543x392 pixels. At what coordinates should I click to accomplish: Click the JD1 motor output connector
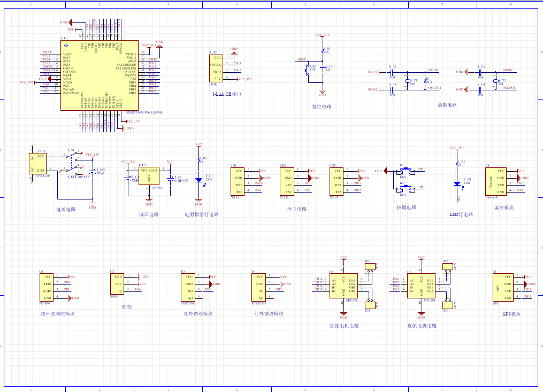coord(369,266)
